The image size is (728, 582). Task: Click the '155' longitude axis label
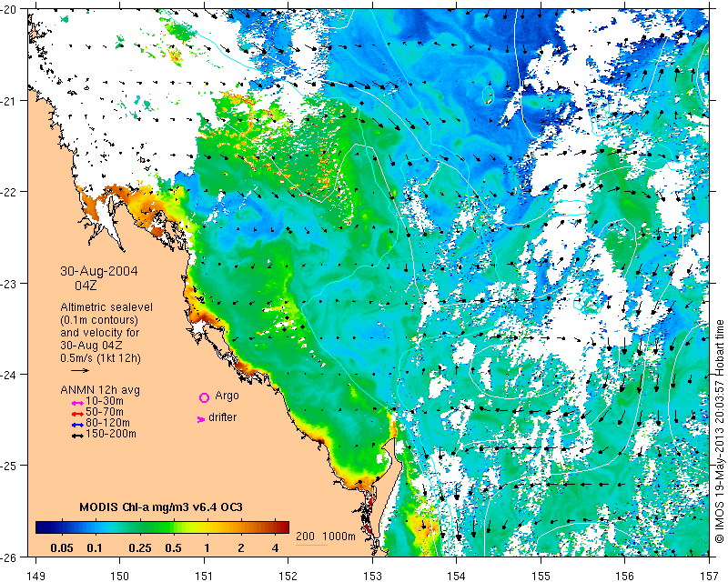point(541,576)
